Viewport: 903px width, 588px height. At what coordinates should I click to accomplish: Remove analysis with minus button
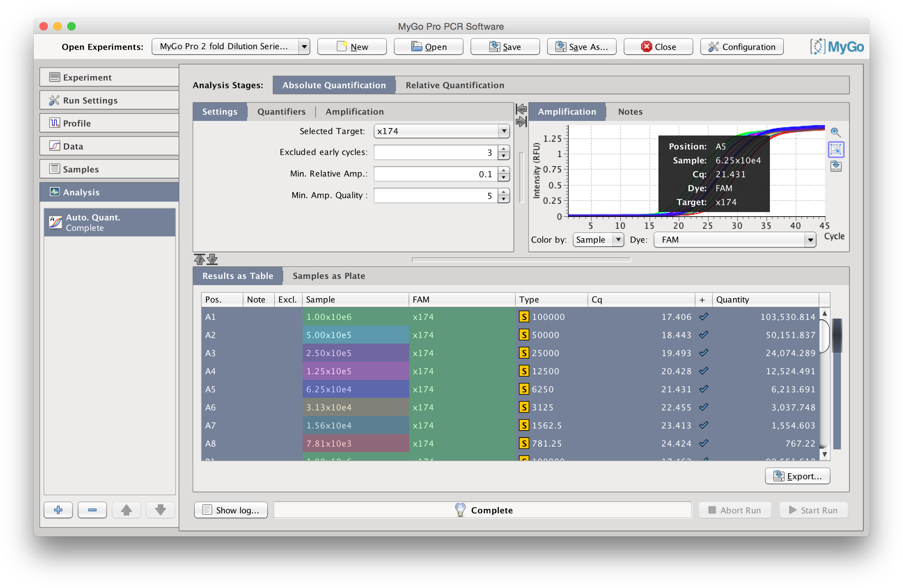pyautogui.click(x=92, y=510)
